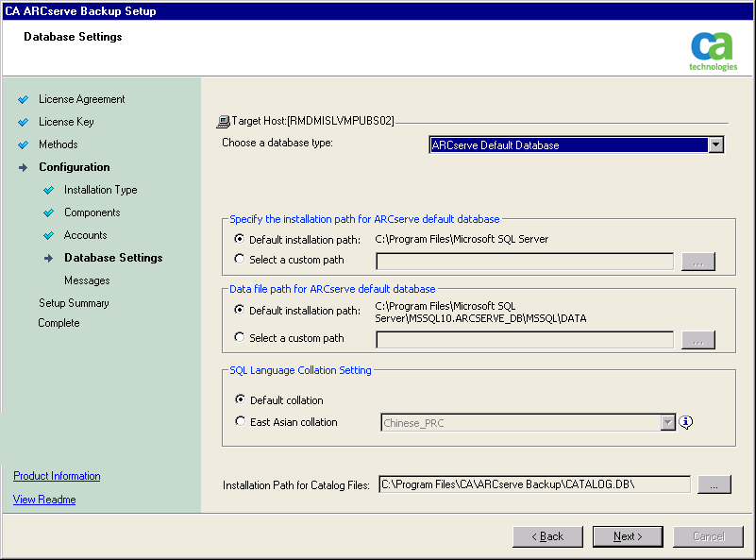756x560 pixels.
Task: Click the Configuration arrow icon
Action: (24, 167)
